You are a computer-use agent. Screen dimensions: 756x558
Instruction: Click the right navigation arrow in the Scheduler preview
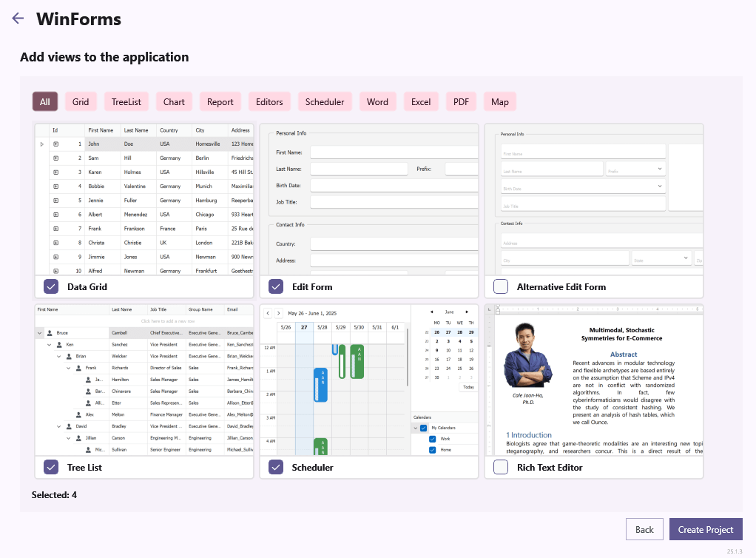click(278, 313)
